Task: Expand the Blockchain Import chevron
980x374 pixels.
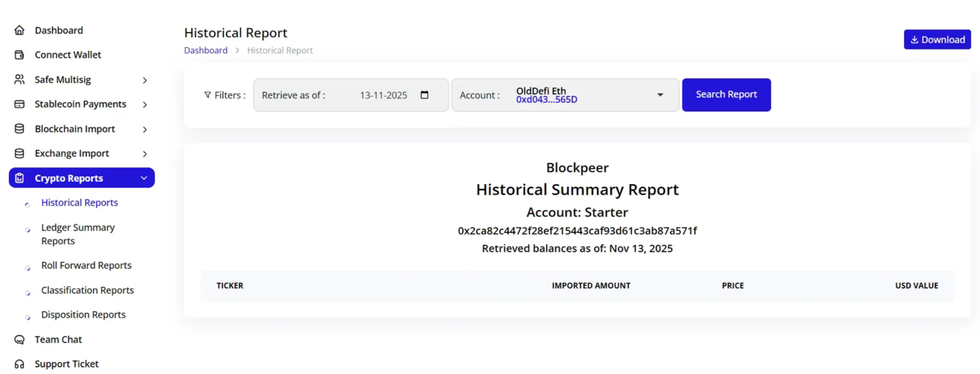Action: (145, 129)
